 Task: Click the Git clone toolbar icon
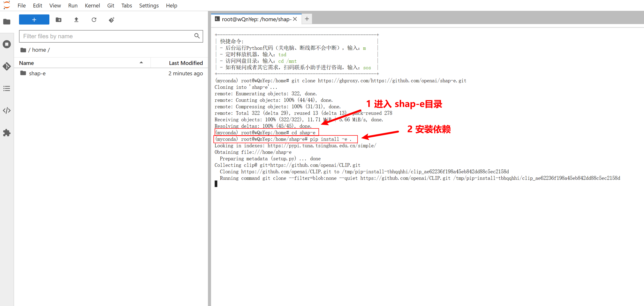point(112,20)
